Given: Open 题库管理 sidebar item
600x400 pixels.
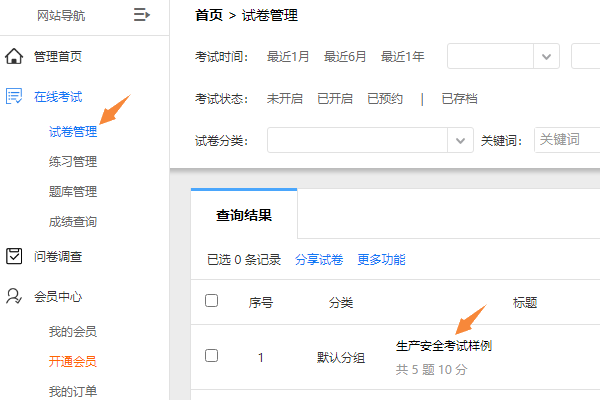Looking at the screenshot, I should [x=73, y=191].
